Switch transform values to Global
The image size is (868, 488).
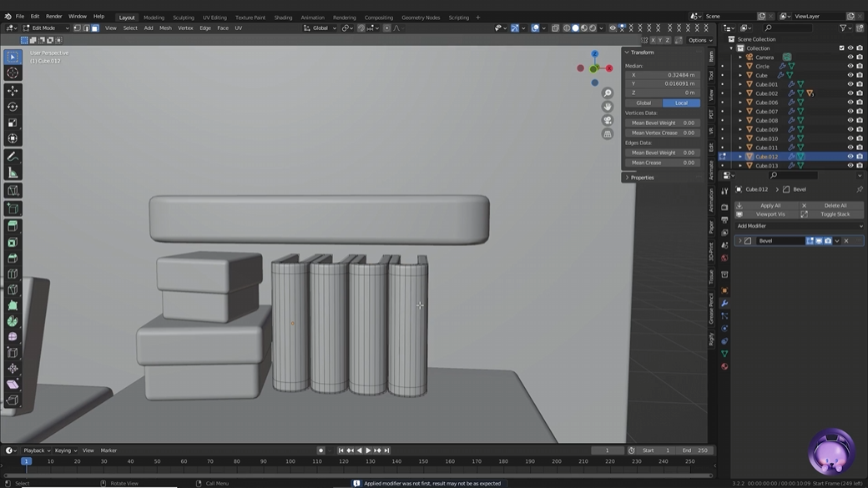coord(643,103)
